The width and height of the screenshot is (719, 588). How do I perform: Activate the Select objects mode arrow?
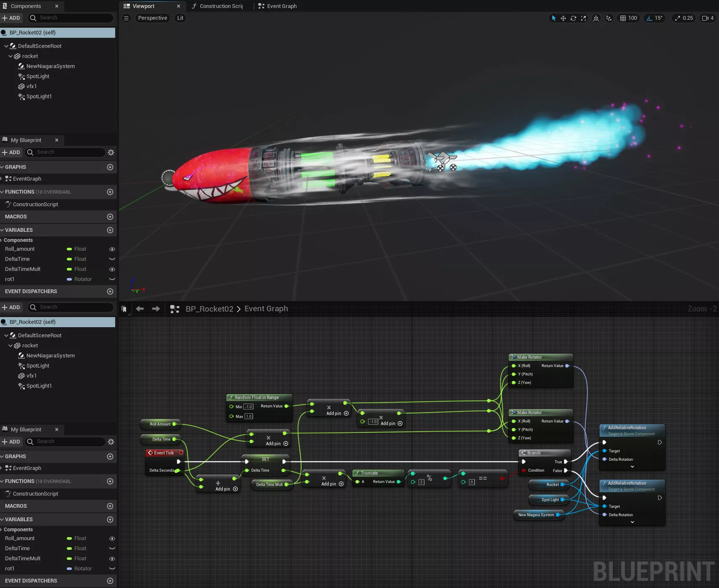pyautogui.click(x=553, y=18)
